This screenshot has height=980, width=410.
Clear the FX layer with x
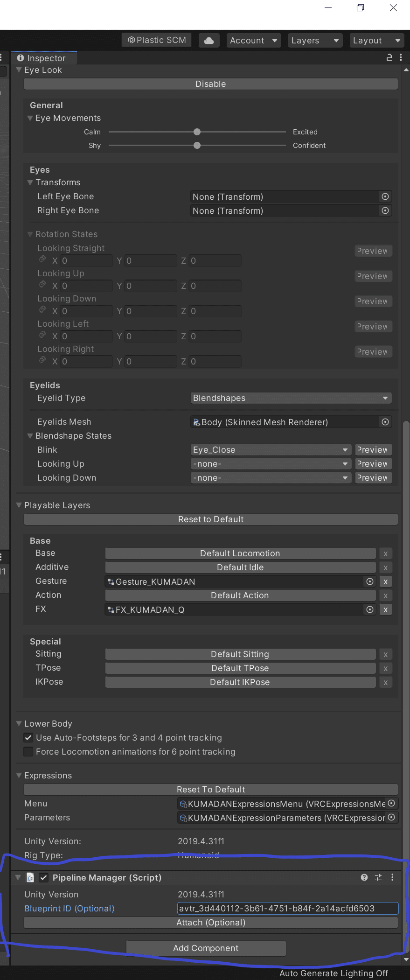coord(386,609)
